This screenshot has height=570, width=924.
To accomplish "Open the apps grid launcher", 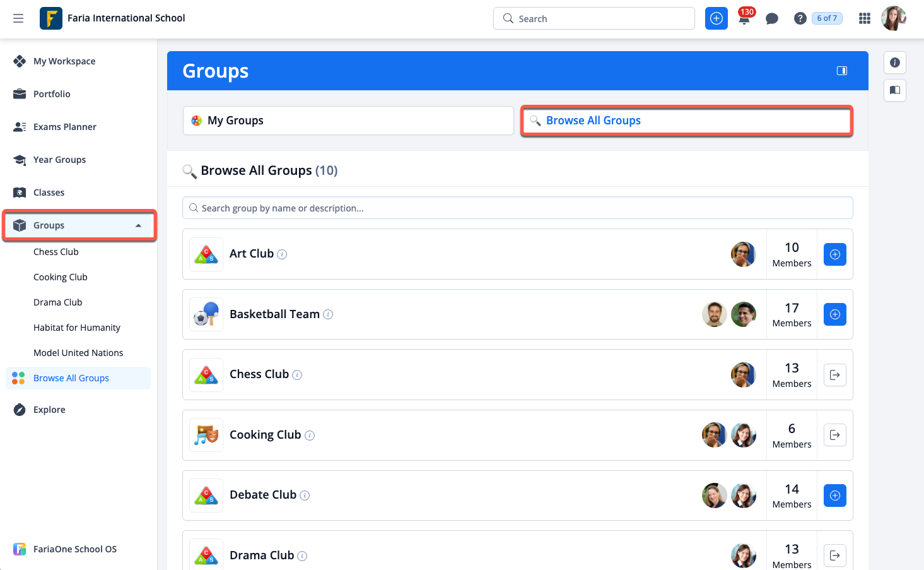I will pos(864,19).
